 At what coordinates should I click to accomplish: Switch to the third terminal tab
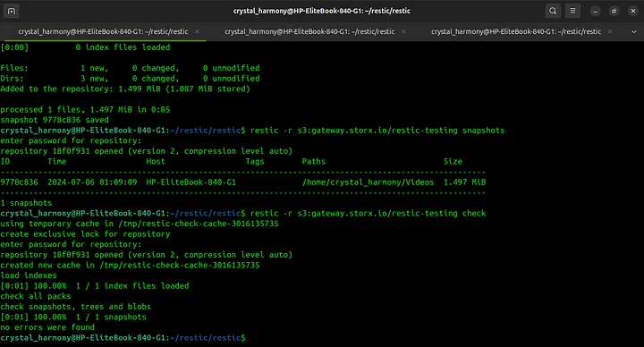(516, 31)
